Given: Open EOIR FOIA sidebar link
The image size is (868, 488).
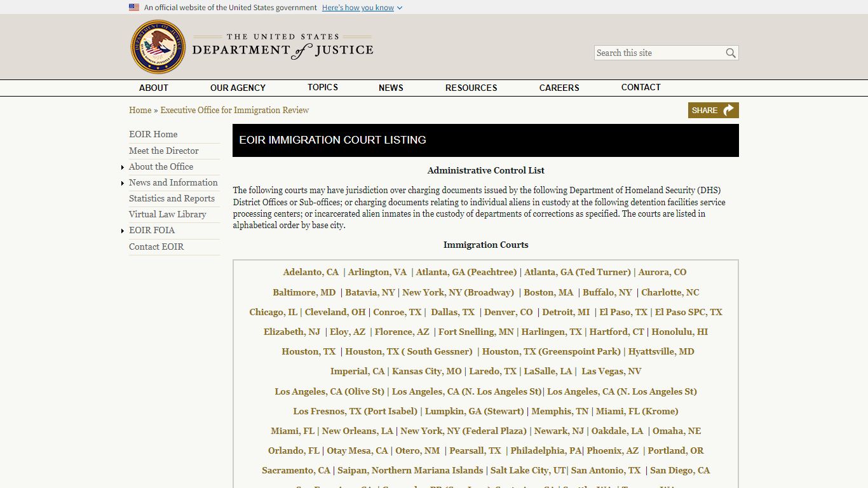Looking at the screenshot, I should (x=152, y=230).
